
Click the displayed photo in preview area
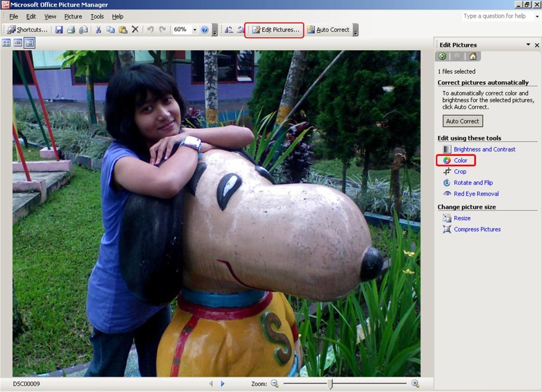[216, 213]
